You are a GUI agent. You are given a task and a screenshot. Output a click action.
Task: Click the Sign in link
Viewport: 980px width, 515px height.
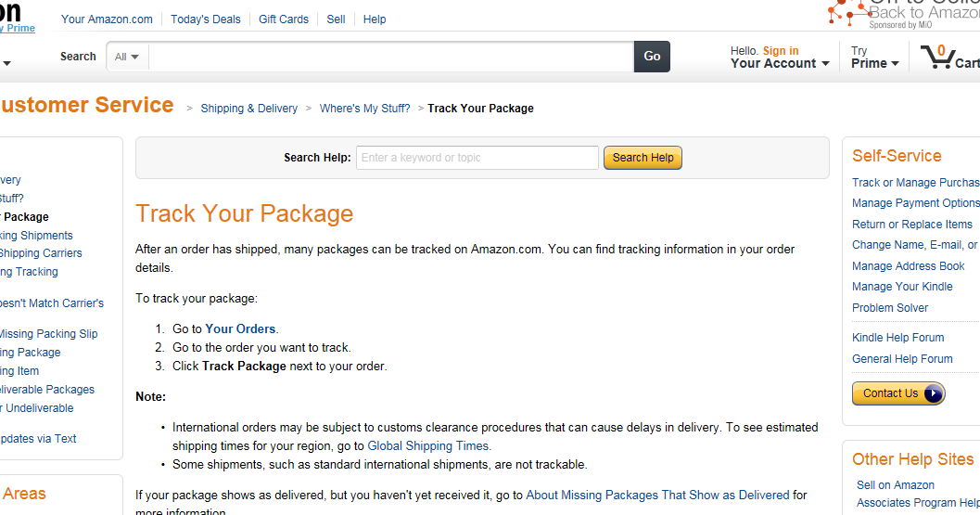coord(780,51)
